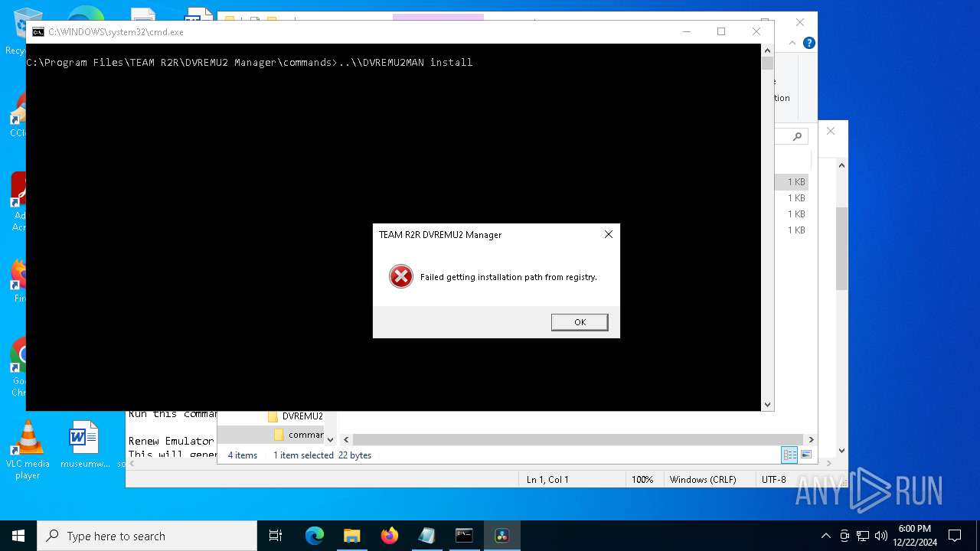Switch to Notepad taskbar icon
The width and height of the screenshot is (980, 551).
tap(426, 536)
